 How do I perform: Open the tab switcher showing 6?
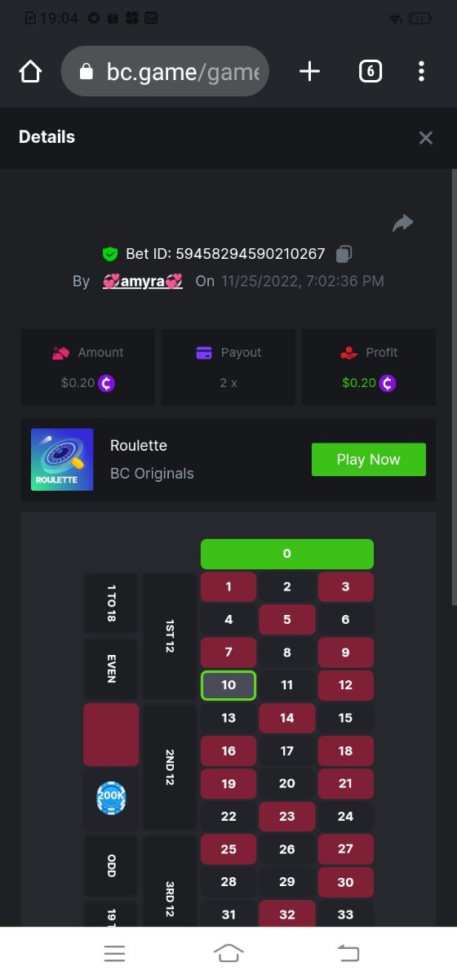370,72
